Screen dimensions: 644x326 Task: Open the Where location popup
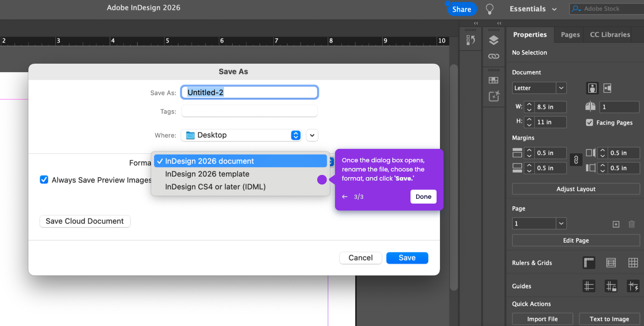[241, 135]
